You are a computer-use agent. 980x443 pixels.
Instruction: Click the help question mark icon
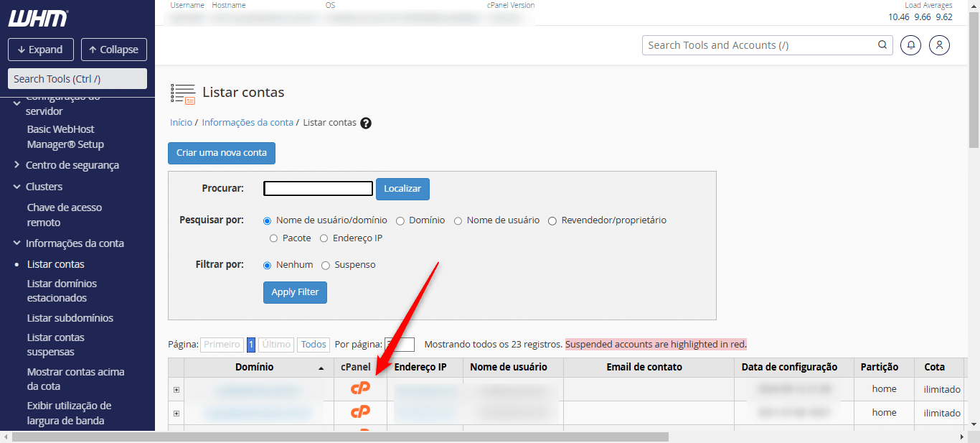[366, 123]
